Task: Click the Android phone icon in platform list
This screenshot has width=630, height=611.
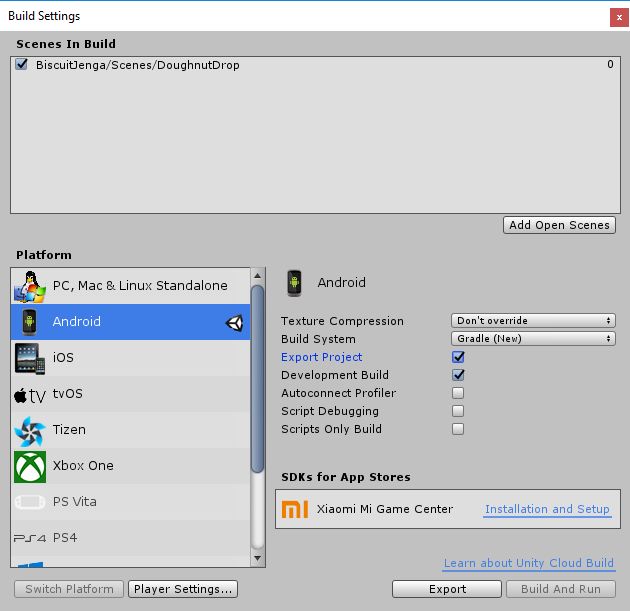Action: point(29,322)
